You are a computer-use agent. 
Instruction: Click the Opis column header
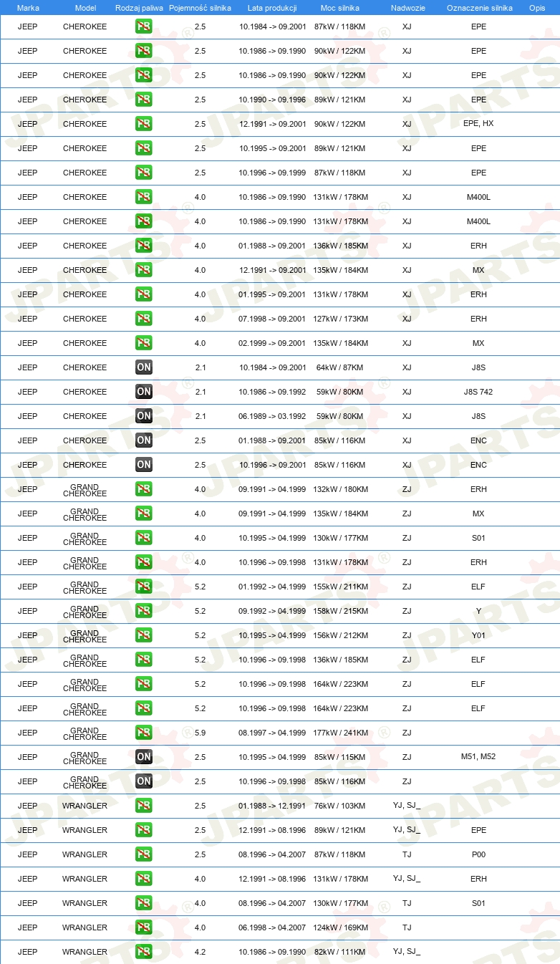click(x=537, y=8)
